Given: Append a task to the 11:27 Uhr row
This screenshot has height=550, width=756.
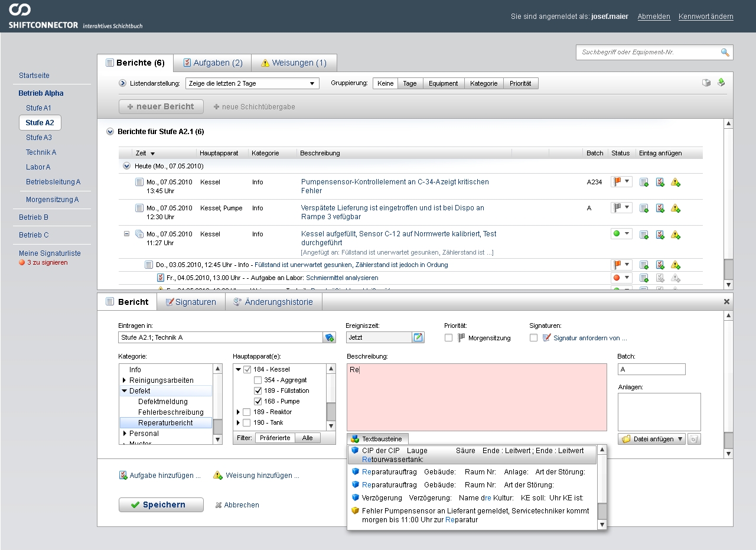Looking at the screenshot, I should click(660, 235).
